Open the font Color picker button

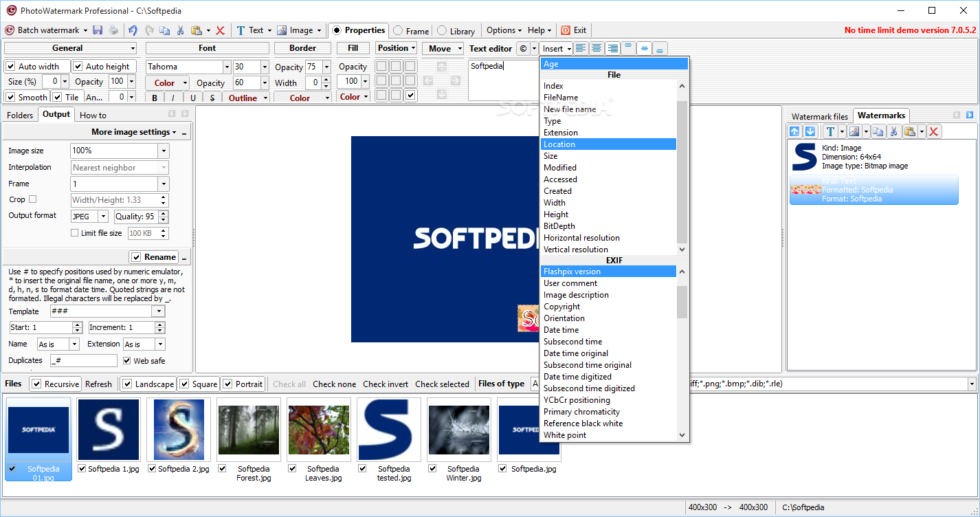pos(168,83)
